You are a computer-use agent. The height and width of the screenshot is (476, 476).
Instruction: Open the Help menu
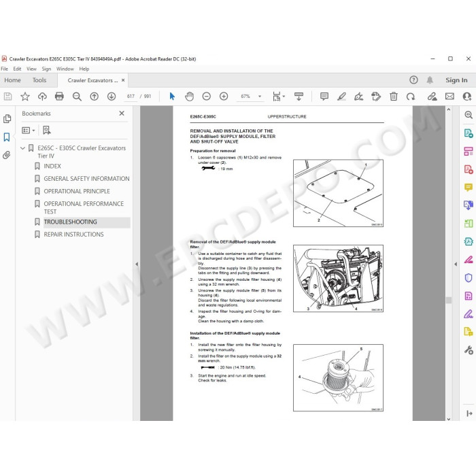[x=84, y=69]
